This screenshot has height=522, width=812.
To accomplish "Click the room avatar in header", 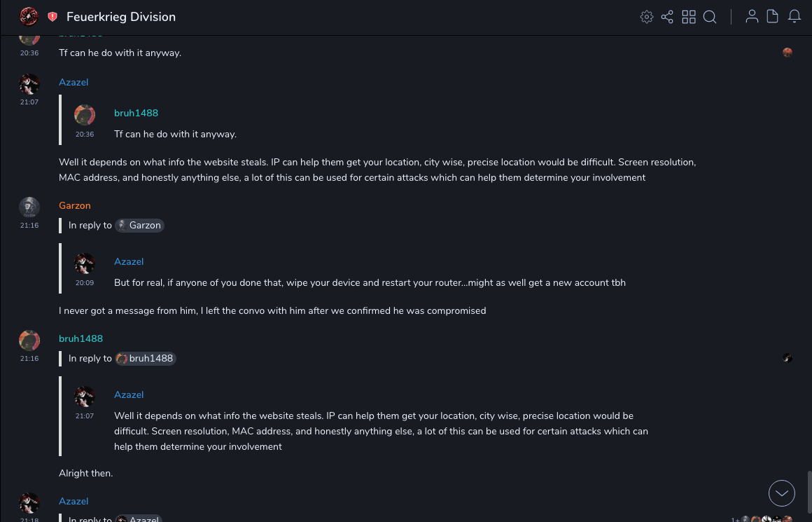I will (x=29, y=17).
